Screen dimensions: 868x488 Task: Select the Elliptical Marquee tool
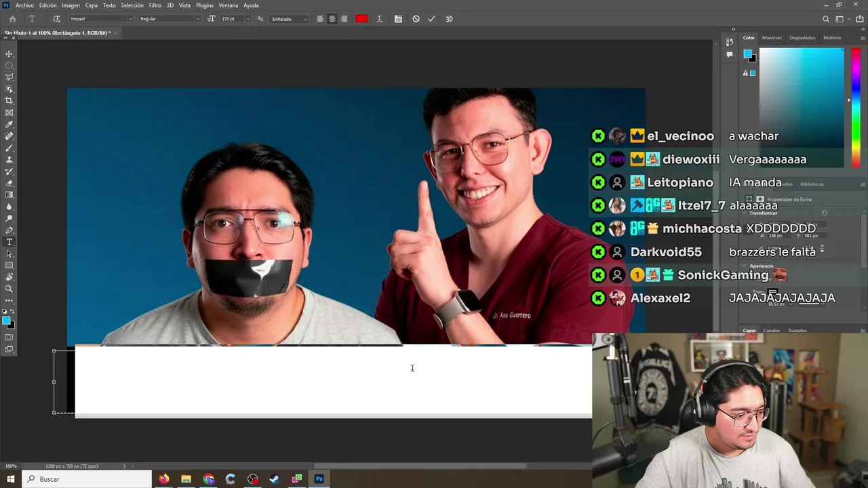tap(9, 66)
